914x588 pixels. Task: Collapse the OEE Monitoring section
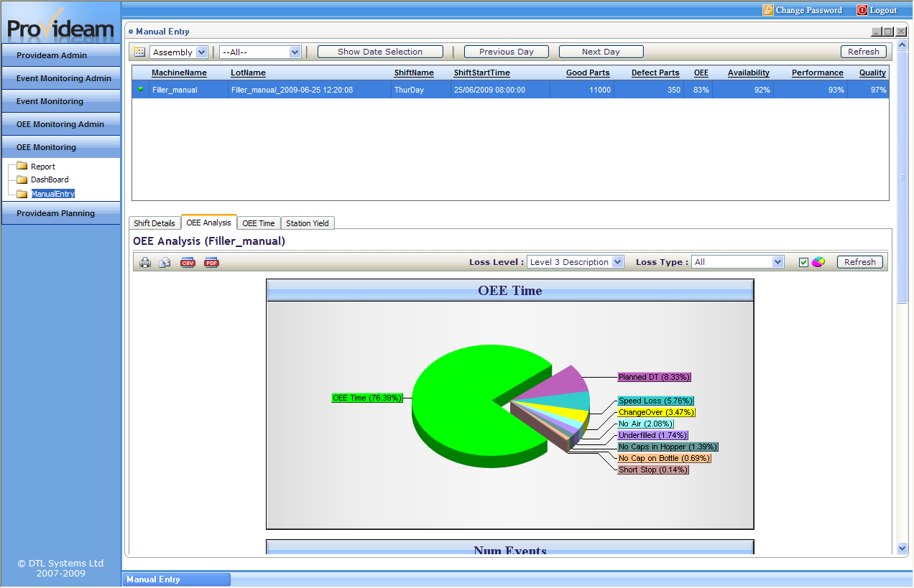tap(61, 147)
